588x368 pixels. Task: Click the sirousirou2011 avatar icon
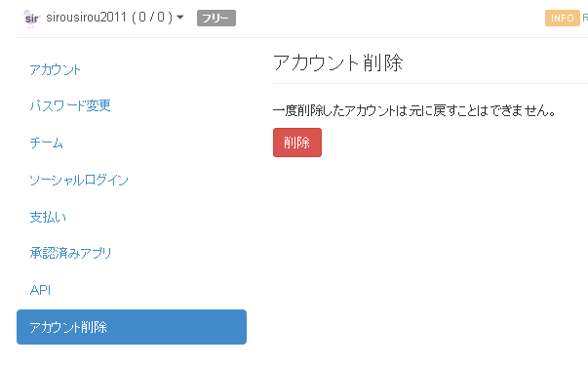[x=31, y=18]
